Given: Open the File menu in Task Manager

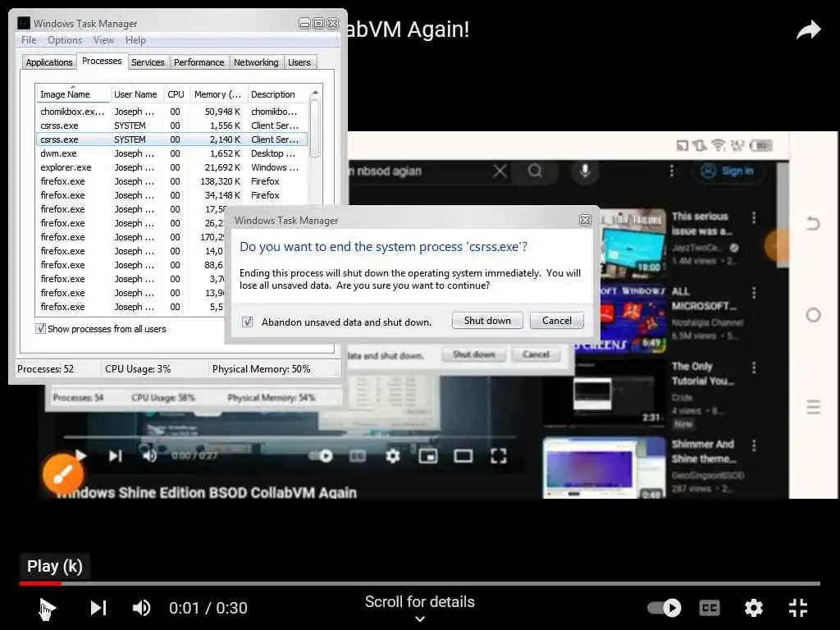Looking at the screenshot, I should coord(29,40).
